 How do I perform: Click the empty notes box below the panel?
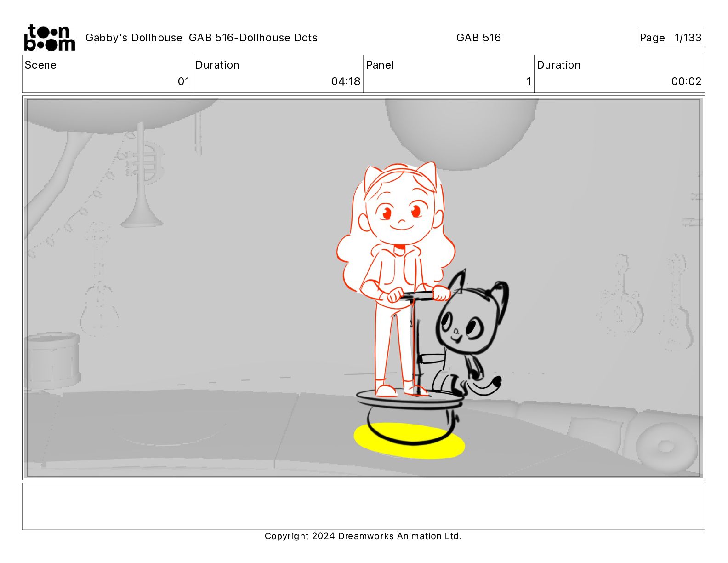tap(363, 506)
